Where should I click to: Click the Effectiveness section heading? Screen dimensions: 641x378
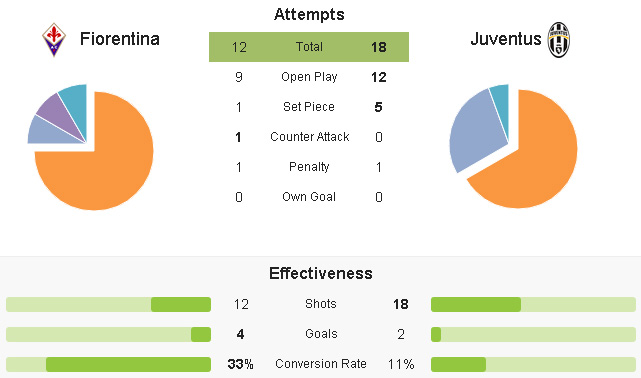tap(320, 273)
